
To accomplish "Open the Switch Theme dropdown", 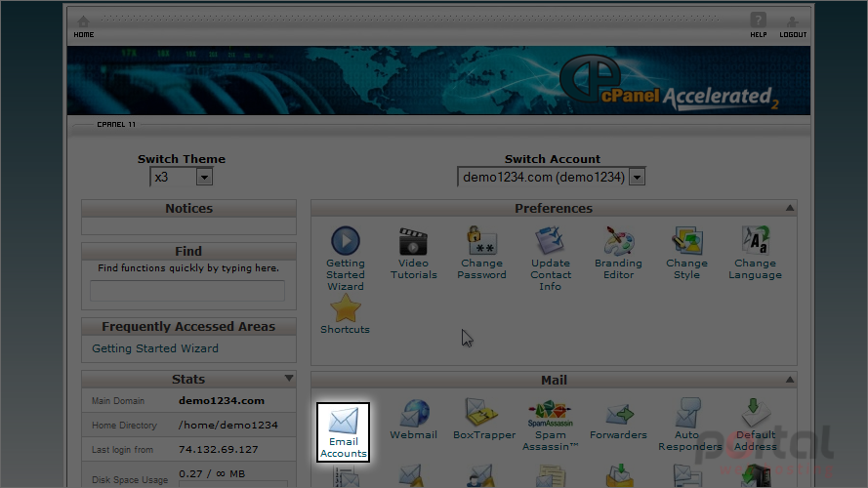I will click(182, 177).
